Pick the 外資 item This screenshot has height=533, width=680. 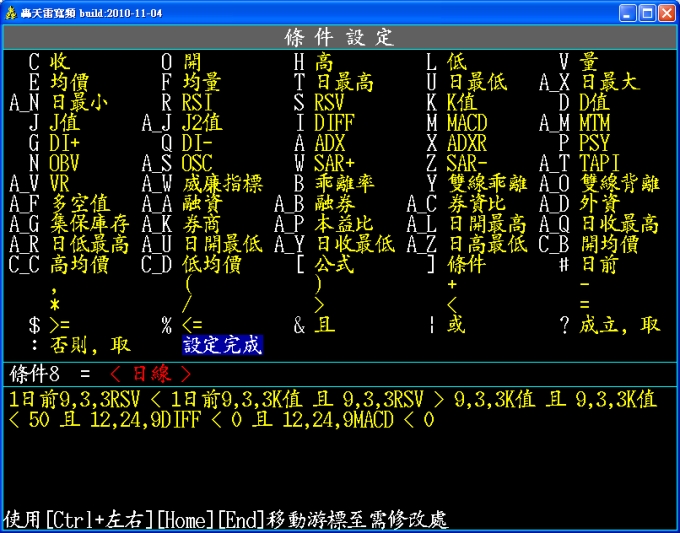tap(600, 204)
